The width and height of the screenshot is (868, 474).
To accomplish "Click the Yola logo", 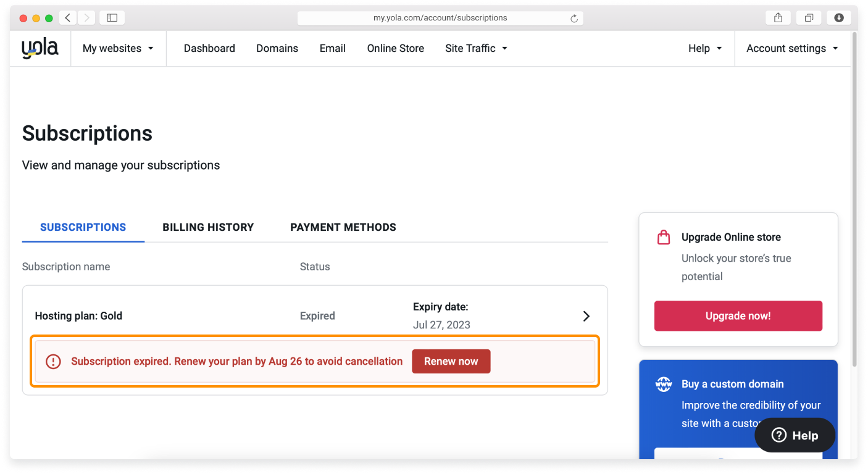I will (x=40, y=48).
